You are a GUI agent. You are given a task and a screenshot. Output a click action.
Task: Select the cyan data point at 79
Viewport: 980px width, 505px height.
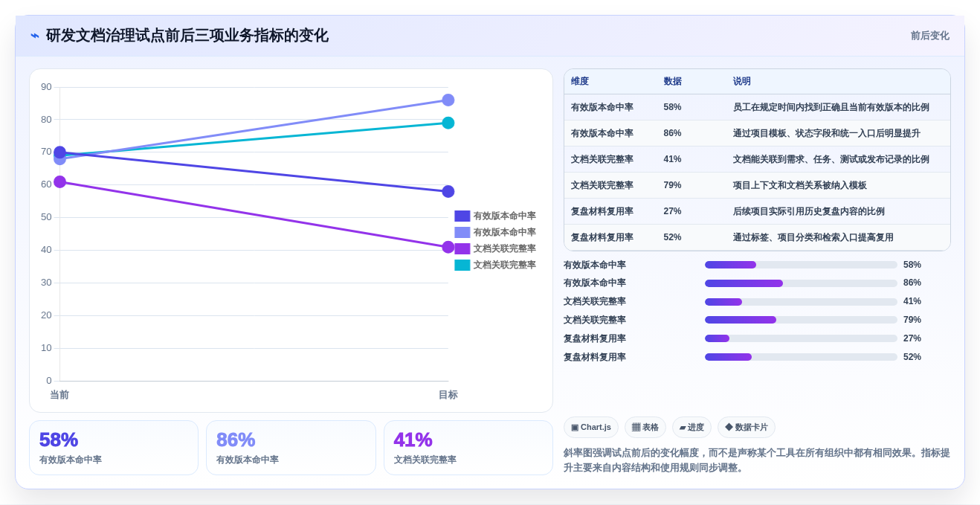(448, 123)
